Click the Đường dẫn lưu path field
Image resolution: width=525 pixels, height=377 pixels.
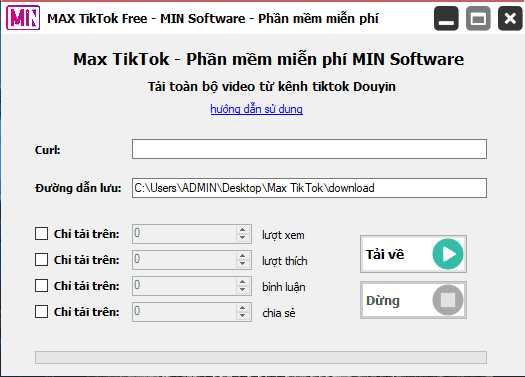(309, 188)
